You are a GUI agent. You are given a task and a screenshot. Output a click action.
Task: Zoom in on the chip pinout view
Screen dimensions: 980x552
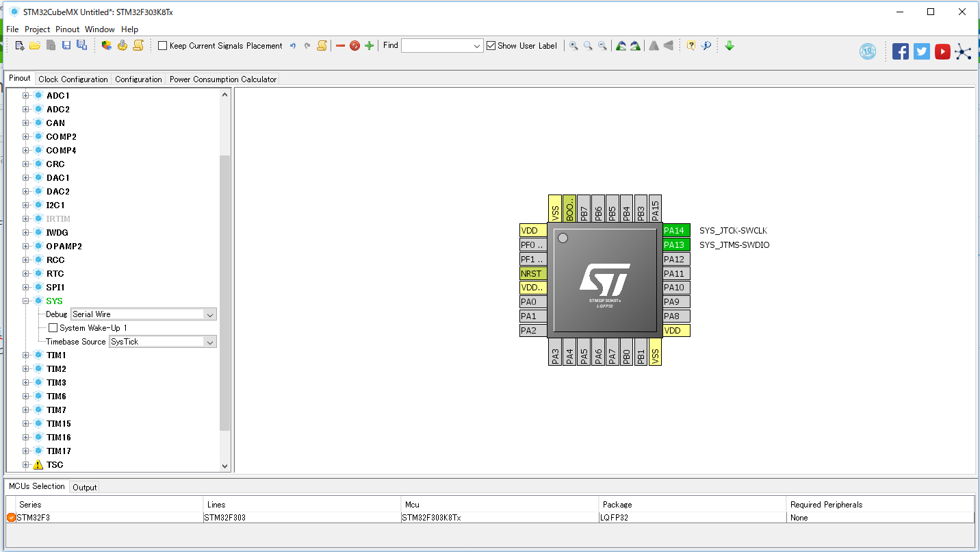573,45
